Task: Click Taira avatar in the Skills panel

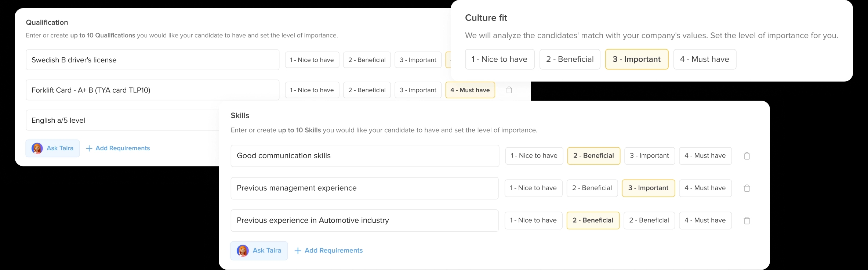Action: [243, 251]
